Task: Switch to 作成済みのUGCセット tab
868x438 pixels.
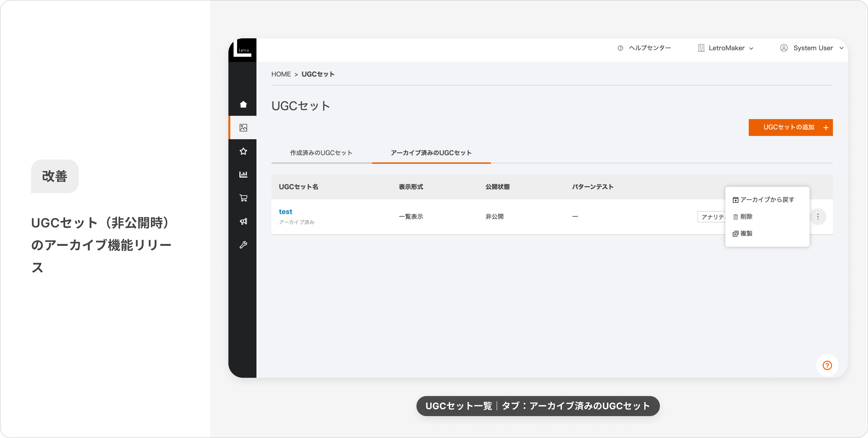Action: (321, 153)
